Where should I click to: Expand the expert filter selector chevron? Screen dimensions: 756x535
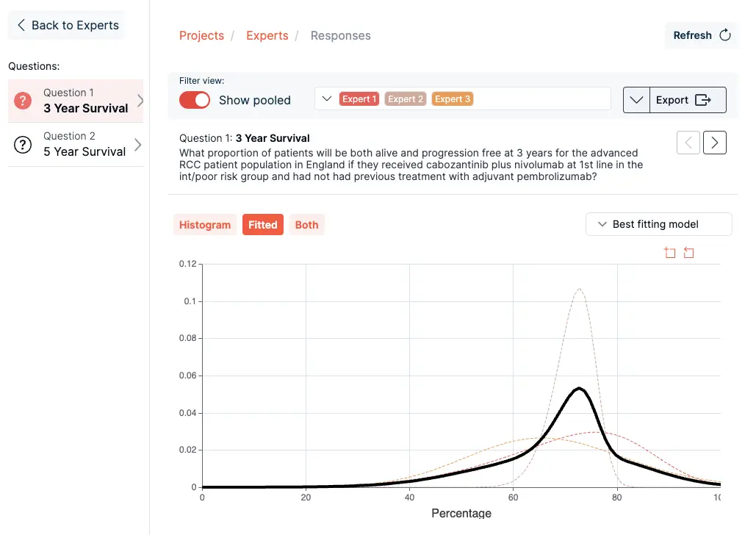pos(327,99)
